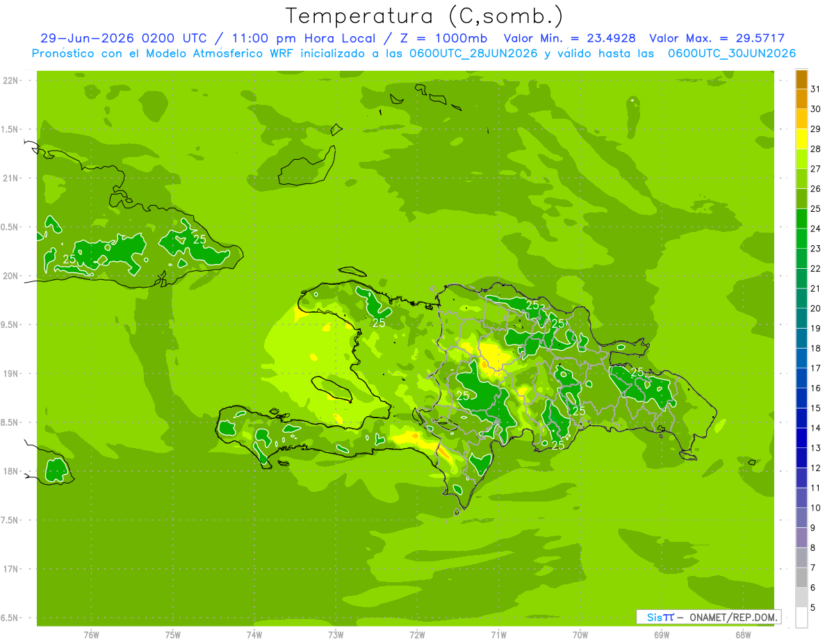
Task: Click '0600UTC_30JUN2026' valid-until time text
Action: 732,53
